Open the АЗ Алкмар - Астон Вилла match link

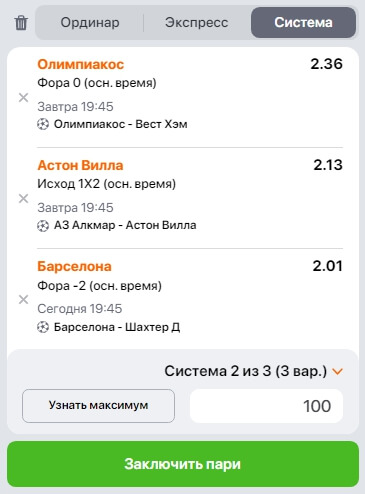tap(125, 225)
